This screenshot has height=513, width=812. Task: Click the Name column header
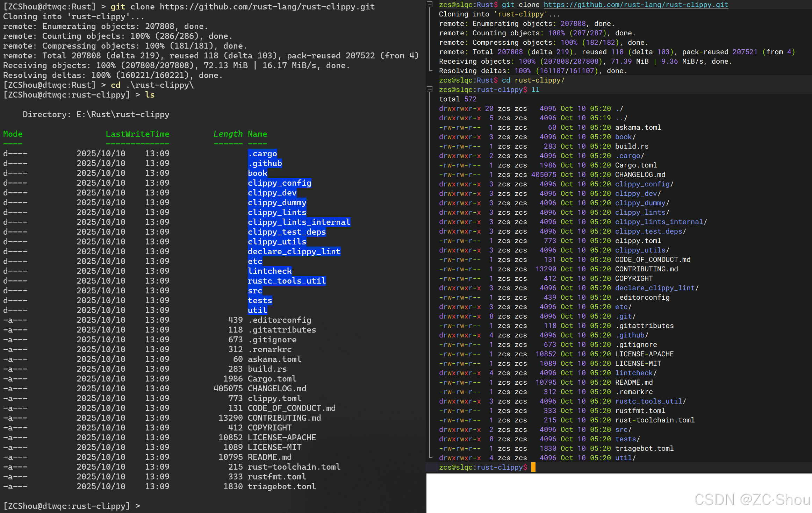pyautogui.click(x=257, y=134)
